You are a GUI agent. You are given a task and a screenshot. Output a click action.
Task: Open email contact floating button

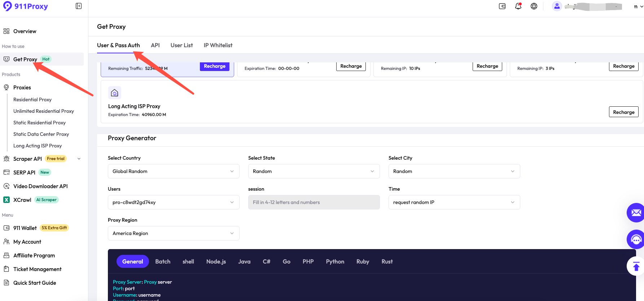(636, 213)
